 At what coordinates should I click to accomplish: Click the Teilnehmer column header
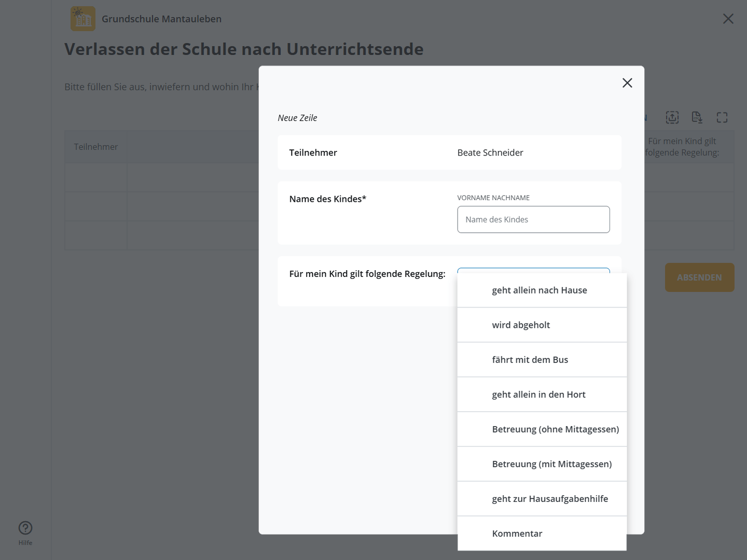[96, 147]
